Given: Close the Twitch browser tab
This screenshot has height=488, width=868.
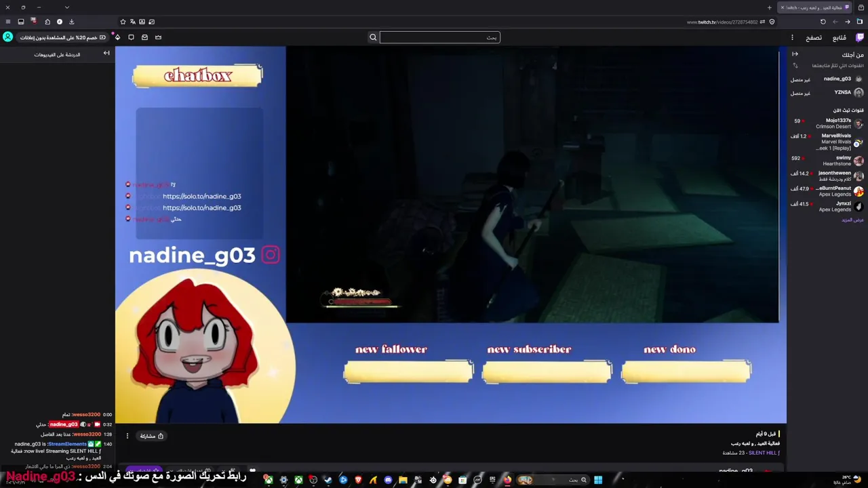Looking at the screenshot, I should 782,7.
